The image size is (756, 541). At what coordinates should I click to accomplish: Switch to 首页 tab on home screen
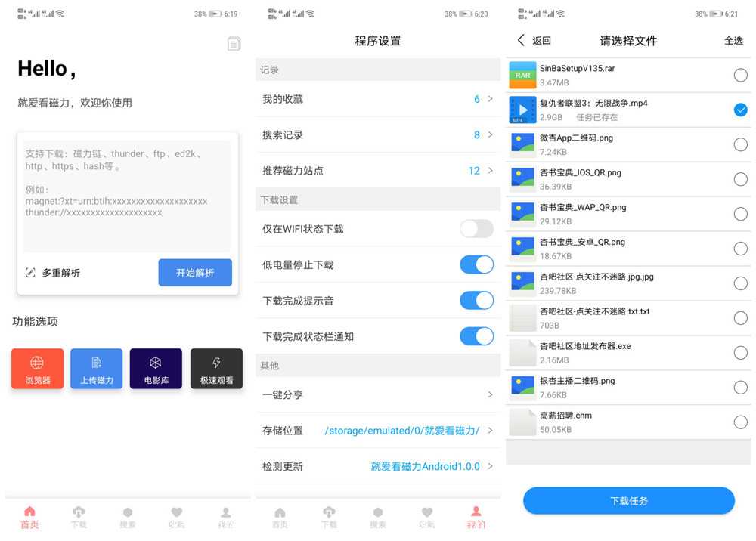pyautogui.click(x=29, y=518)
